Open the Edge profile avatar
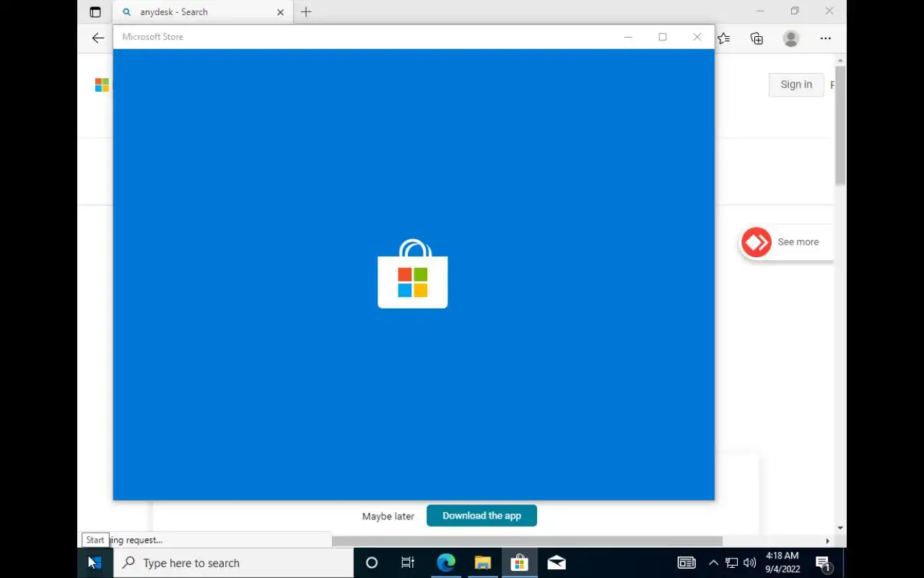924x578 pixels. click(x=791, y=38)
